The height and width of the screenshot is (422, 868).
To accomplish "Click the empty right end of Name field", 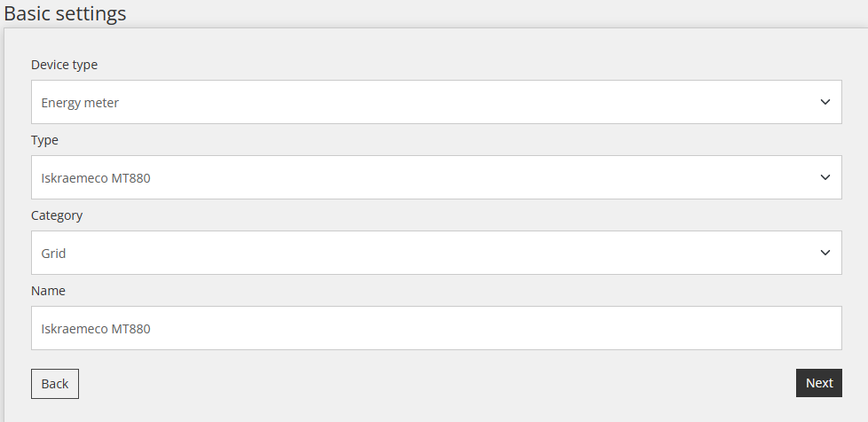I will pos(781,328).
